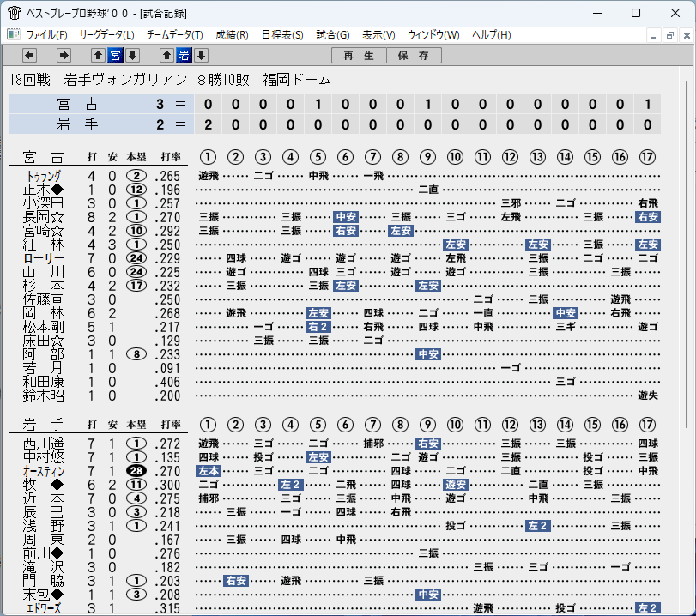This screenshot has height=616, width=696.
Task: Open the 成績(R) menu
Action: [232, 34]
